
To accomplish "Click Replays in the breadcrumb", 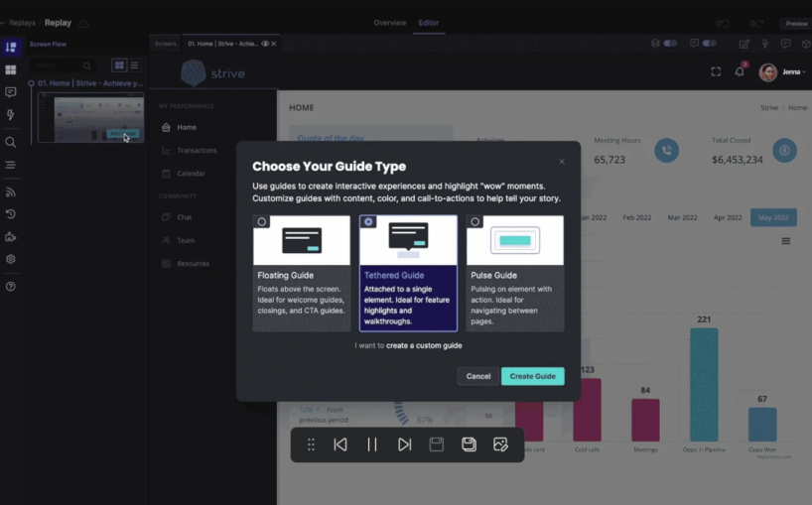I will [22, 23].
